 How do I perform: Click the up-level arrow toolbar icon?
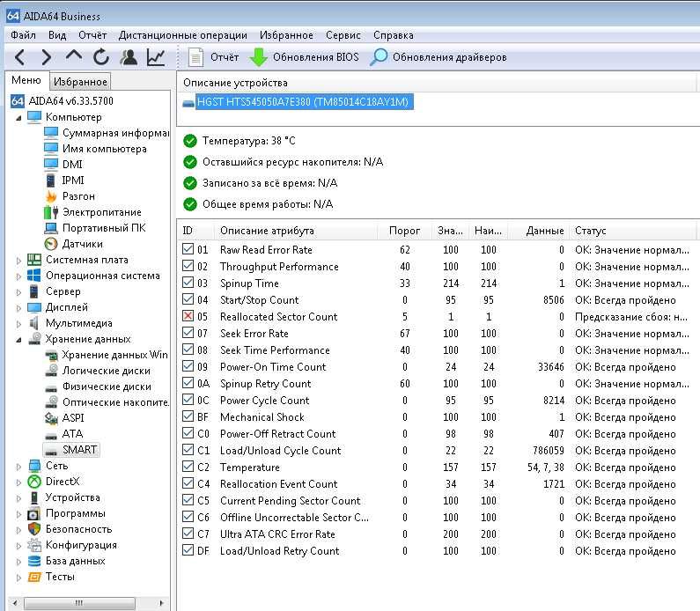(74, 55)
